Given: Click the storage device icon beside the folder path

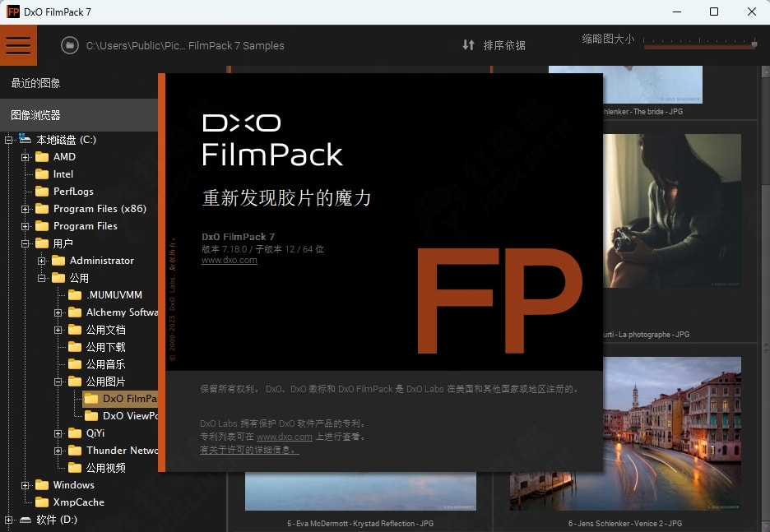Looking at the screenshot, I should 71,45.
